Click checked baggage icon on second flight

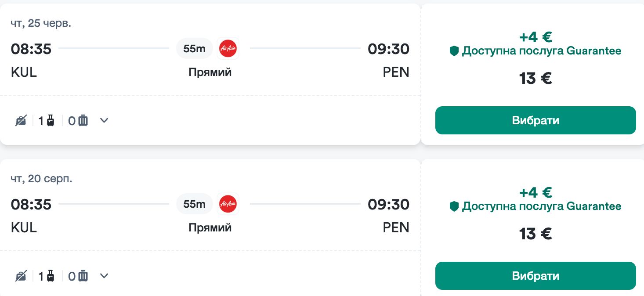[x=83, y=276]
